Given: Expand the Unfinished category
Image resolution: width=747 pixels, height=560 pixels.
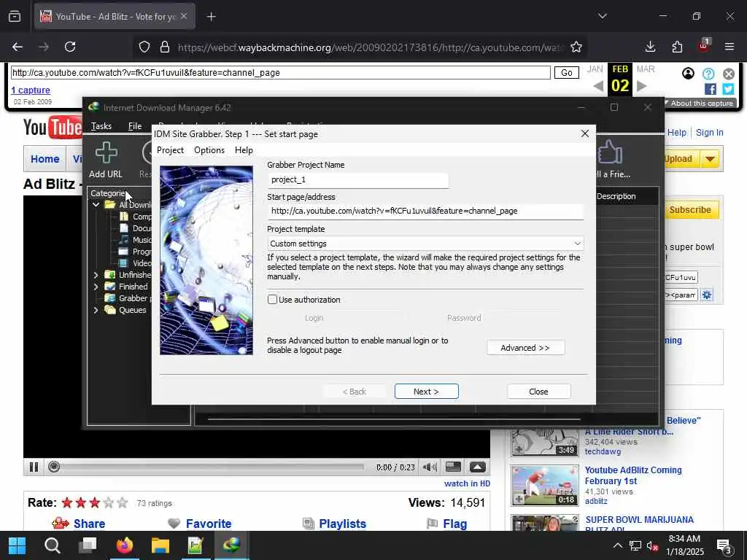Looking at the screenshot, I should click(x=96, y=275).
